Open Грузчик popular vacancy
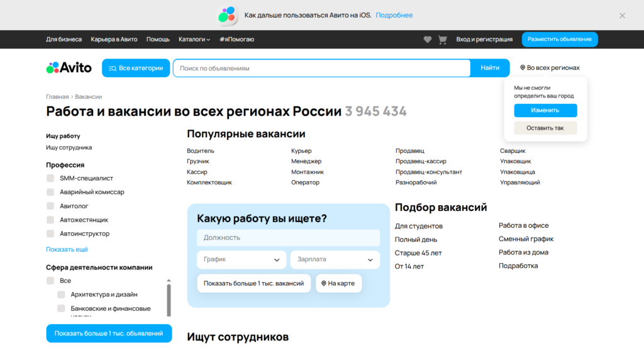The height and width of the screenshot is (350, 644). click(x=198, y=161)
